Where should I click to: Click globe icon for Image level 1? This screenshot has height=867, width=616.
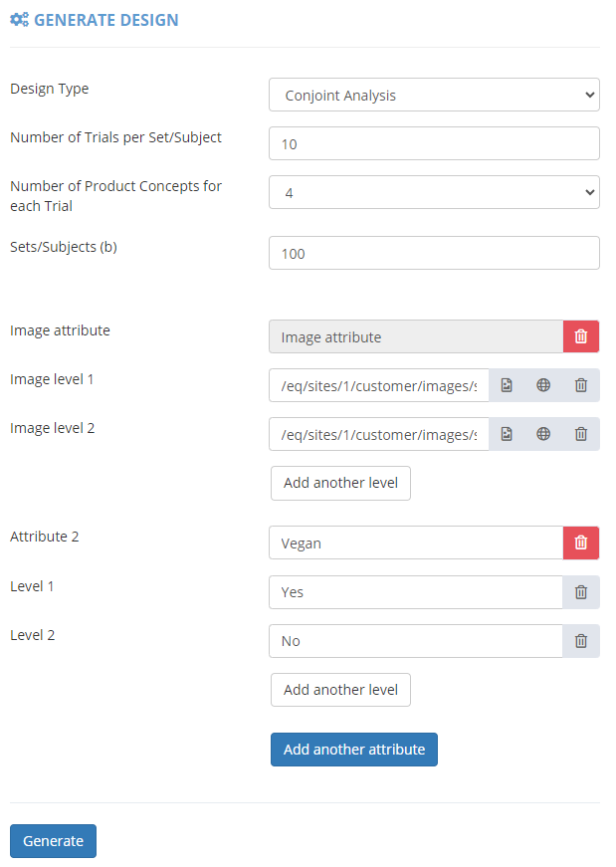point(543,385)
